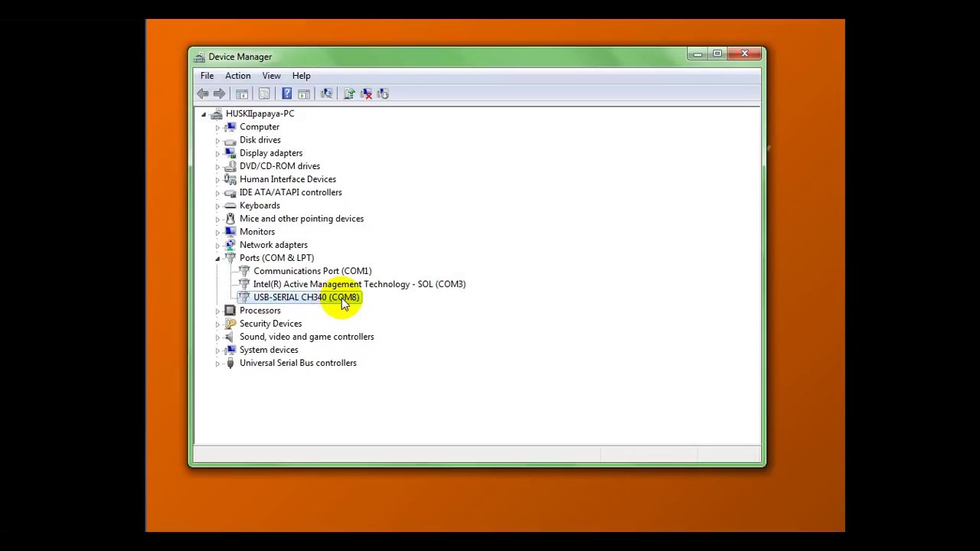The width and height of the screenshot is (980, 551).
Task: Open Properties via the toolbar icon
Action: point(264,93)
